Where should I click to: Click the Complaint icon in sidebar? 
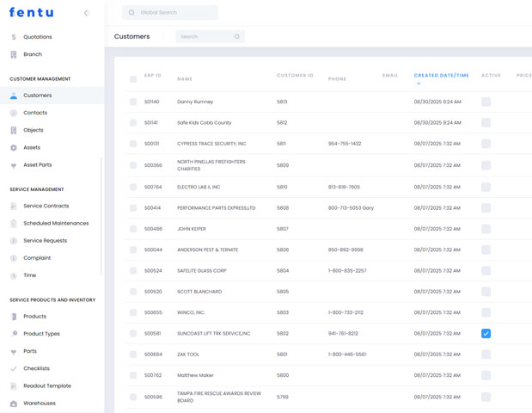point(14,258)
